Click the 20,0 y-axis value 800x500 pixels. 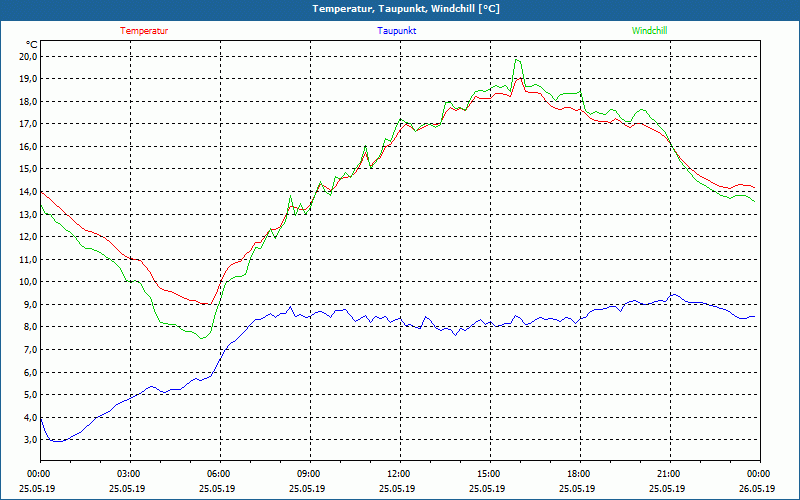pyautogui.click(x=29, y=56)
